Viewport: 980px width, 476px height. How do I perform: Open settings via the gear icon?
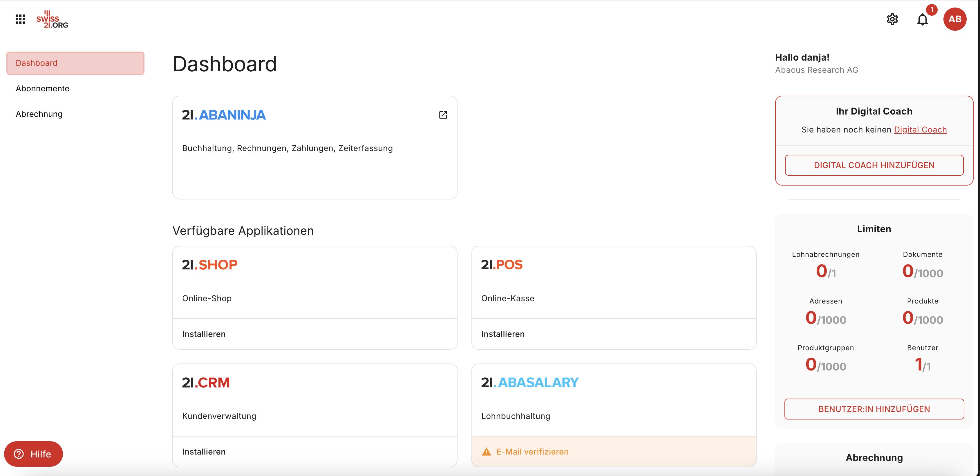click(892, 19)
